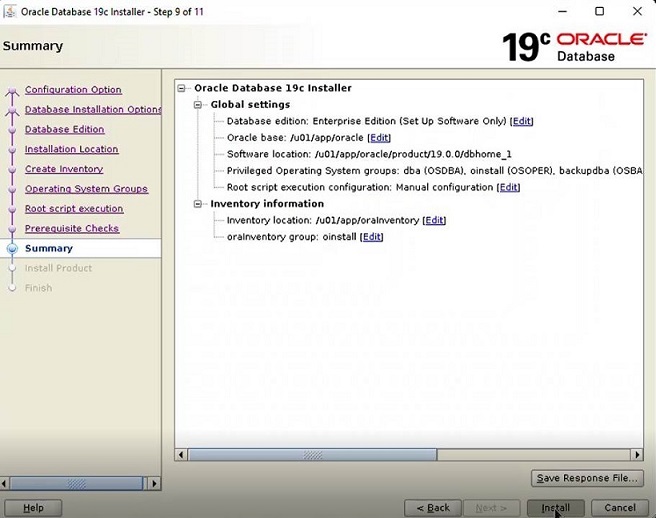Cancel the installation
Image resolution: width=656 pixels, height=518 pixels.
(620, 508)
